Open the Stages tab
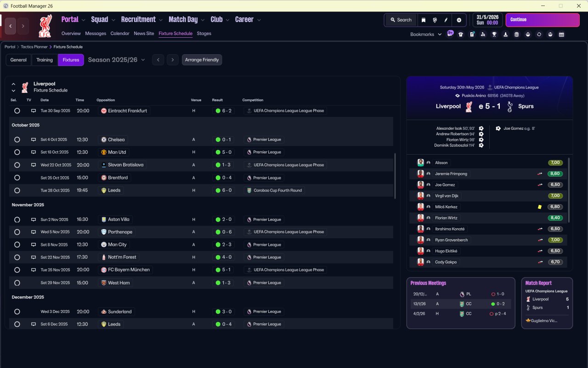588x368 pixels. point(204,34)
